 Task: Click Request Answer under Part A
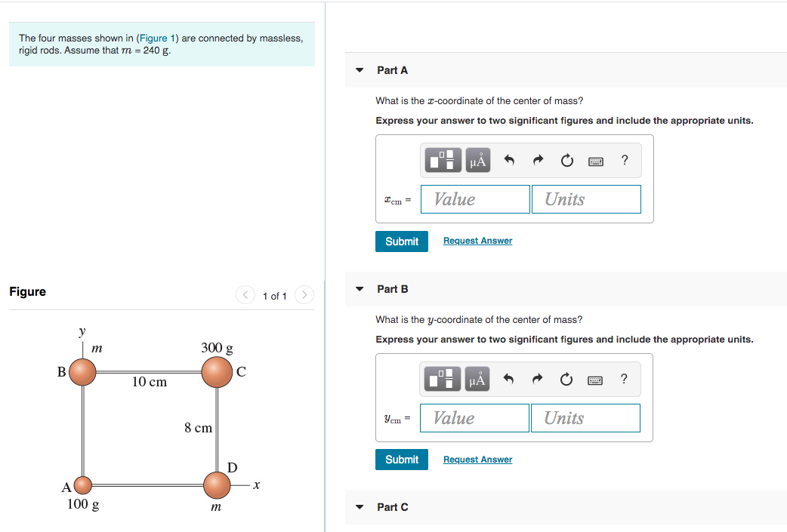(477, 240)
